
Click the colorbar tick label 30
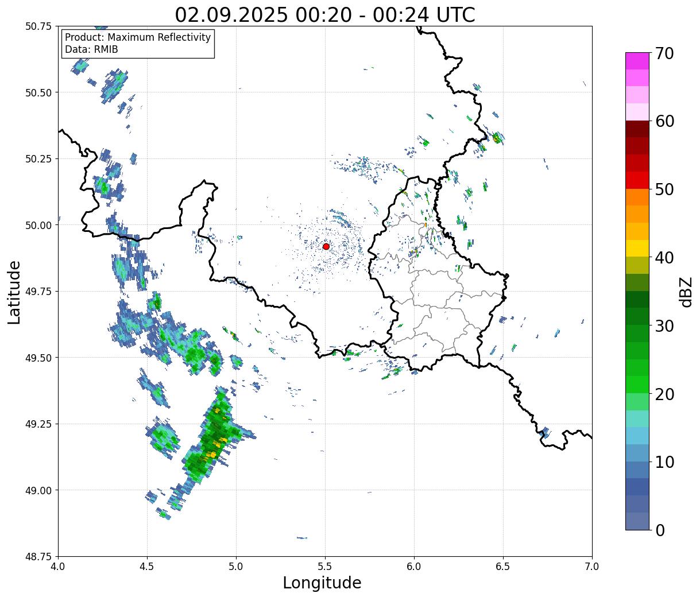tap(664, 325)
